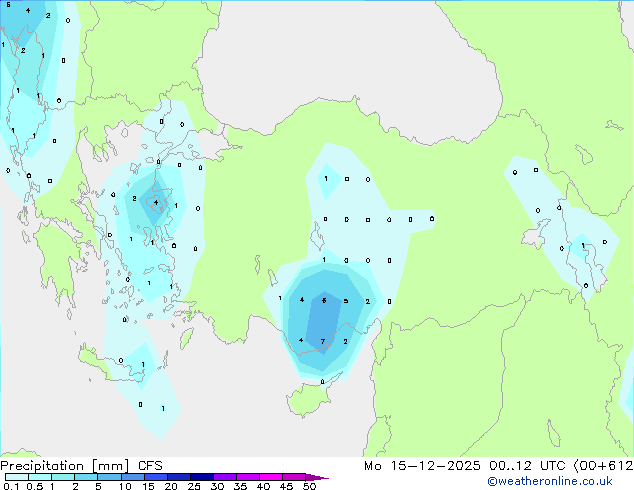Click the 5 mm legend color swatch
634x490 pixels.
tap(110, 477)
